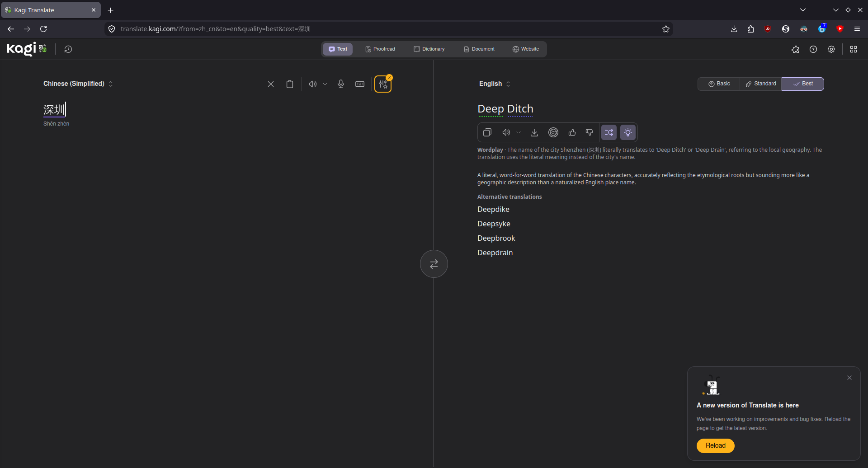Dismiss orange badge on translation options
The width and height of the screenshot is (868, 468).
389,78
